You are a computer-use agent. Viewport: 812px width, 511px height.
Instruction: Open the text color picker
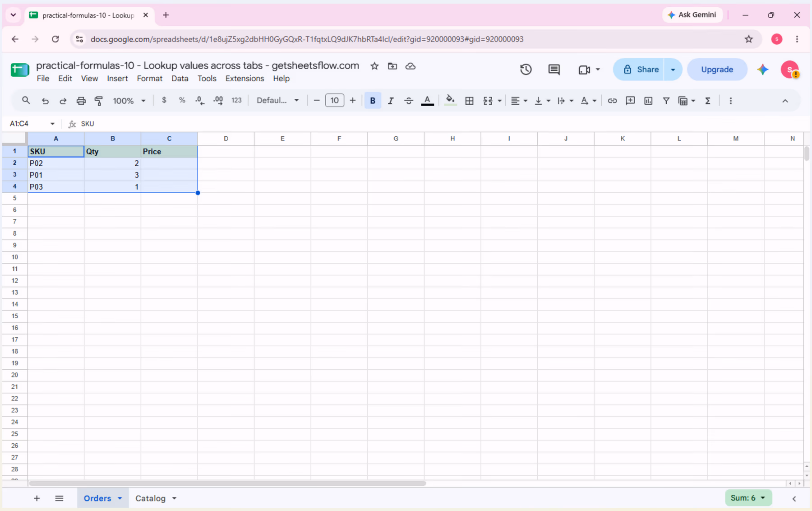click(x=427, y=101)
